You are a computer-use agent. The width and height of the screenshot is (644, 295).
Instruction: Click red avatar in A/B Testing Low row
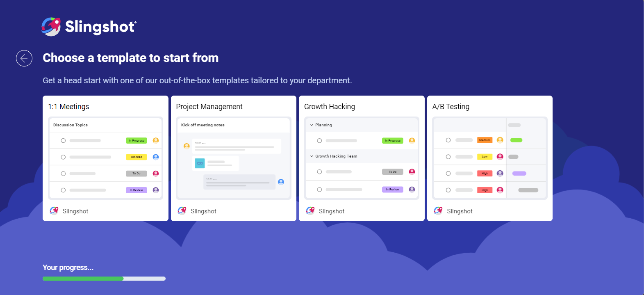tap(500, 156)
